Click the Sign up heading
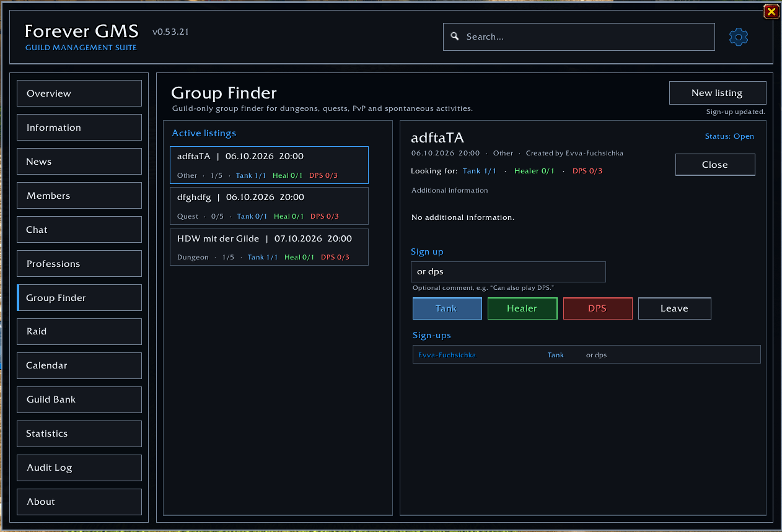The image size is (782, 532). tap(427, 252)
